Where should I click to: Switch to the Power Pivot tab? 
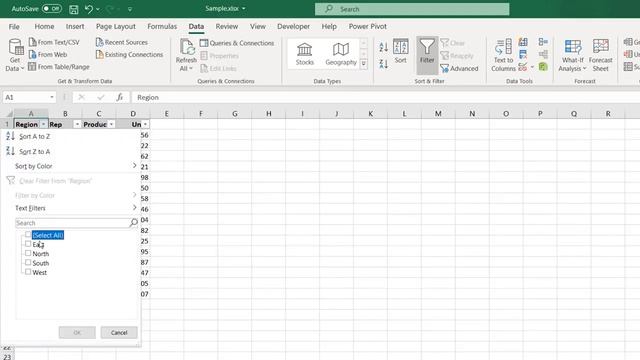pos(367,26)
